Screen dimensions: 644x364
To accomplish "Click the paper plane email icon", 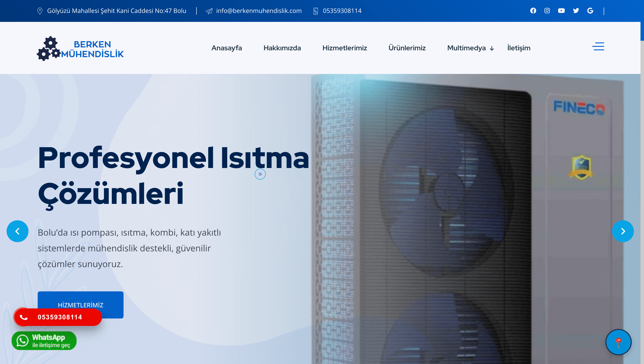I will (x=209, y=11).
